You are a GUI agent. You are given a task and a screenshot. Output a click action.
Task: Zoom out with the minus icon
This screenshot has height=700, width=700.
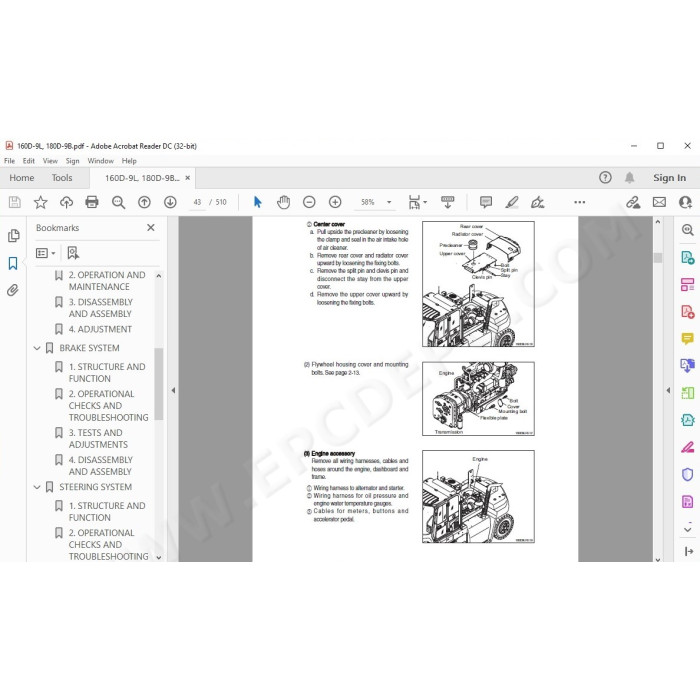click(x=309, y=202)
